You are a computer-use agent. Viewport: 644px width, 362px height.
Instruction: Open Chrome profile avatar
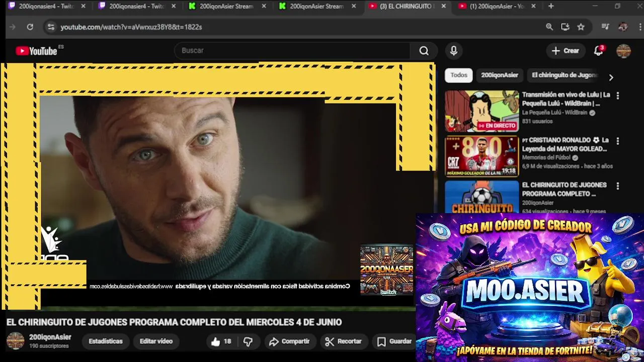623,27
